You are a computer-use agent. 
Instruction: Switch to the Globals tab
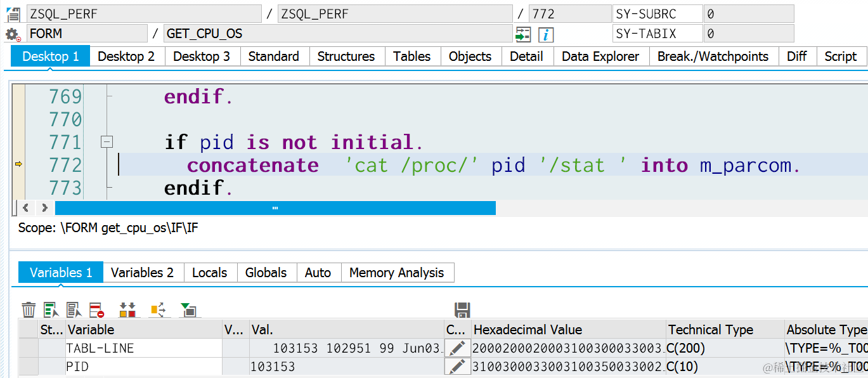click(266, 273)
